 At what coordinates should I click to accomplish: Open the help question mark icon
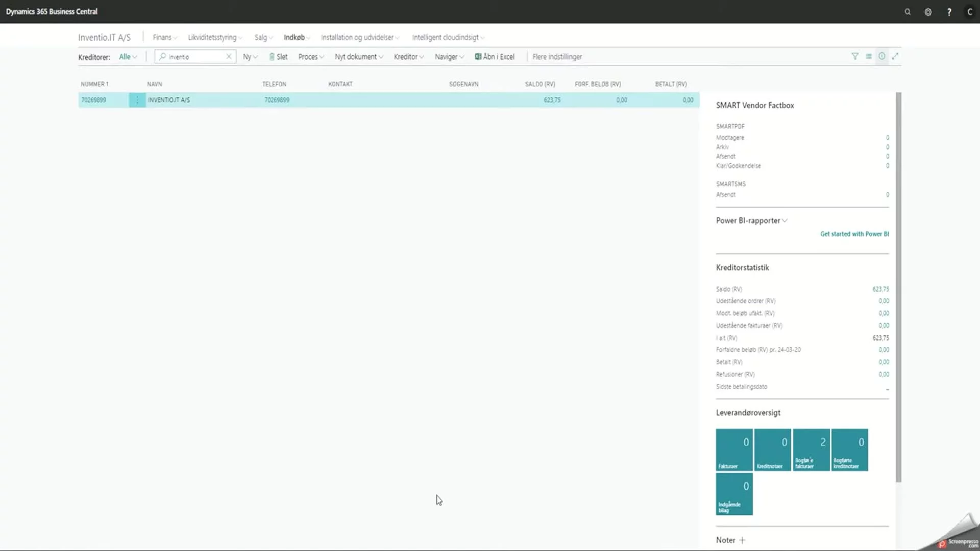pos(949,12)
